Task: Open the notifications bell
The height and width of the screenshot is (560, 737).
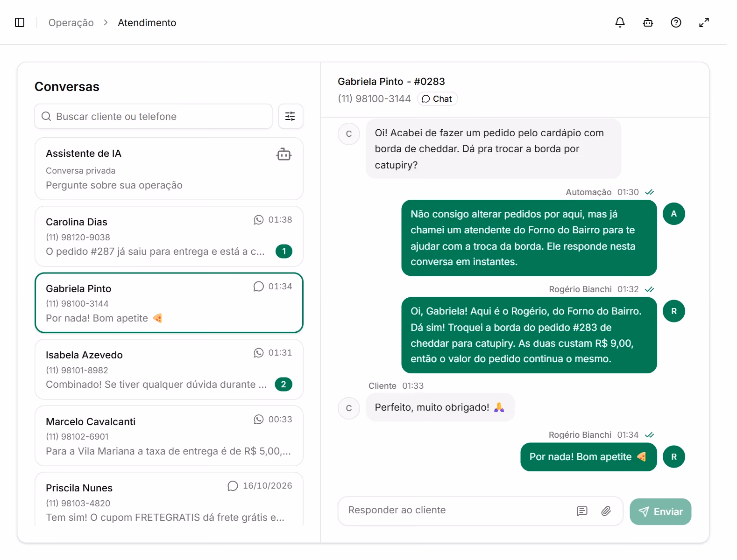Action: (620, 22)
